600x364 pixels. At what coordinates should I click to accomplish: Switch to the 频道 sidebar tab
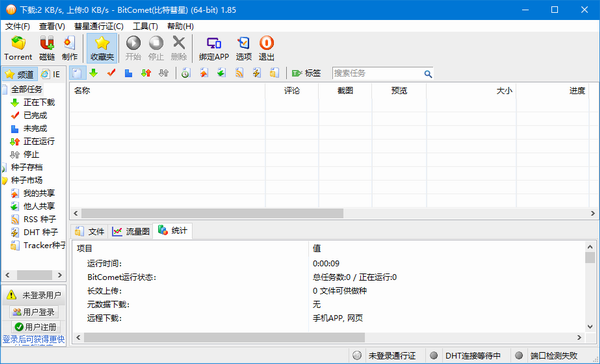pyautogui.click(x=20, y=74)
